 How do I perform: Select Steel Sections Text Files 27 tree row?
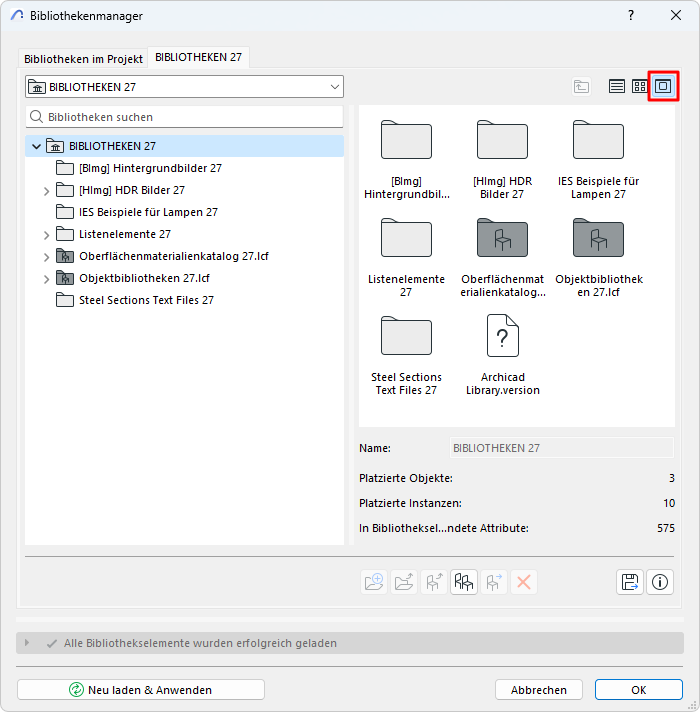click(184, 300)
